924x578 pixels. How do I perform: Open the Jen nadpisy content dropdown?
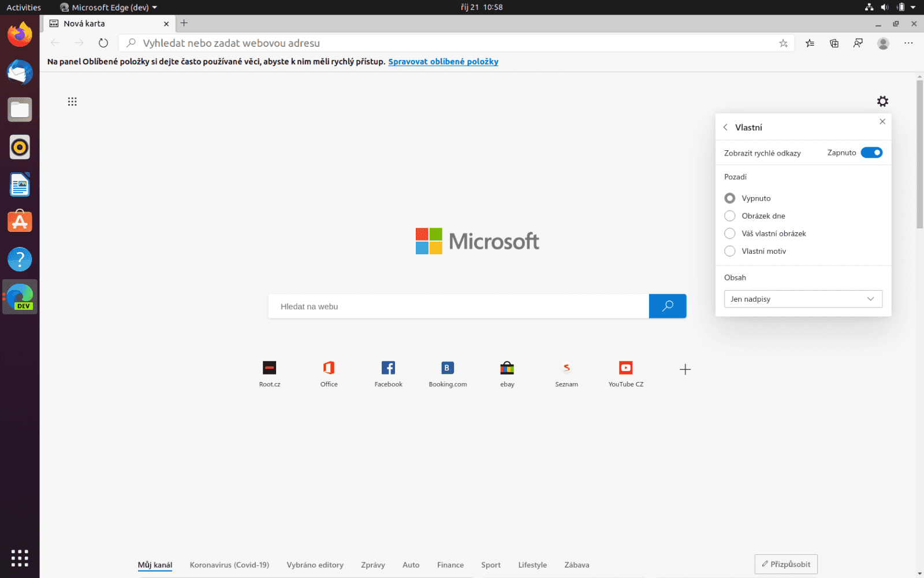803,299
